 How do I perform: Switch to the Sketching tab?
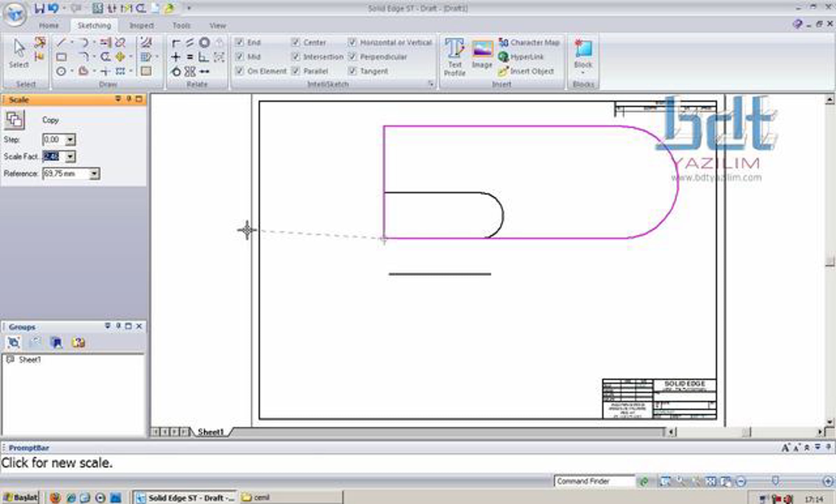94,26
